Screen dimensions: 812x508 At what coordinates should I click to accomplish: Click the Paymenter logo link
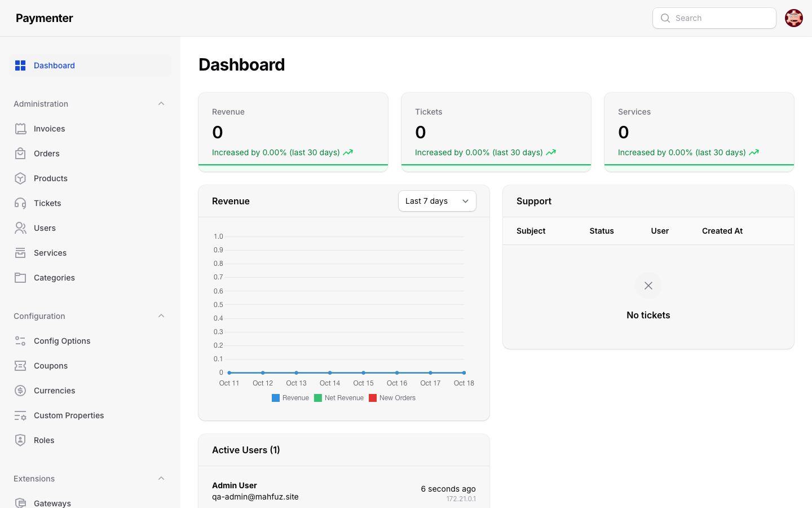coord(45,18)
